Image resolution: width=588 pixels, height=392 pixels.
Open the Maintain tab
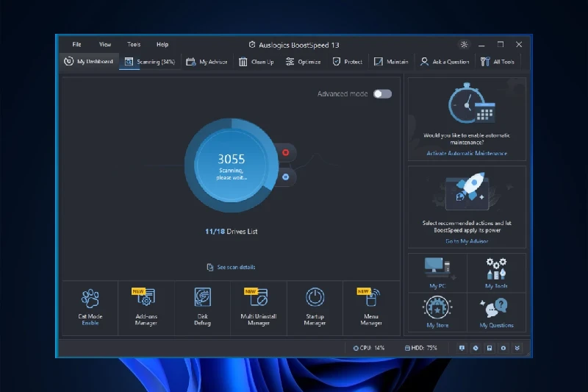[x=391, y=62]
